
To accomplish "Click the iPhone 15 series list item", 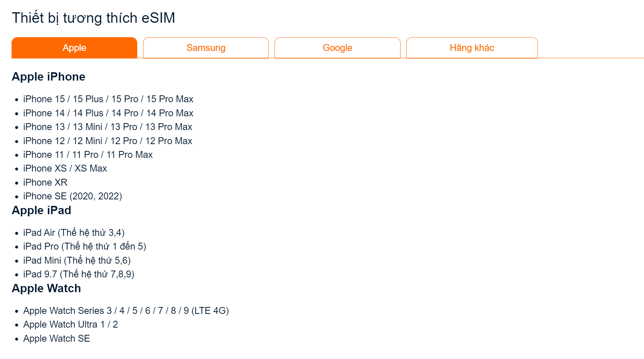I will point(108,99).
